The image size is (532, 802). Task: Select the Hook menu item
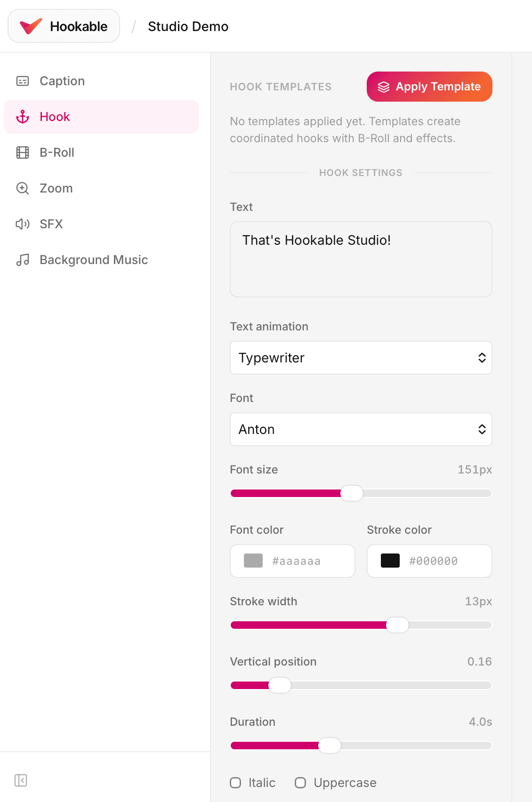pyautogui.click(x=101, y=117)
